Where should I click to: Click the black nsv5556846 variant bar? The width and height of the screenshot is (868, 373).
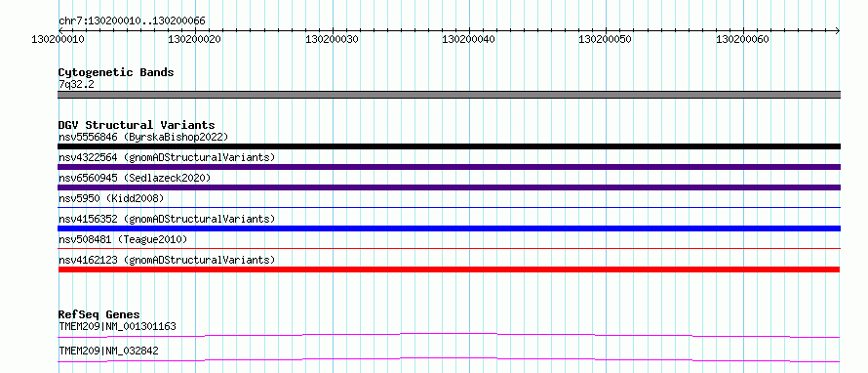pyautogui.click(x=449, y=146)
